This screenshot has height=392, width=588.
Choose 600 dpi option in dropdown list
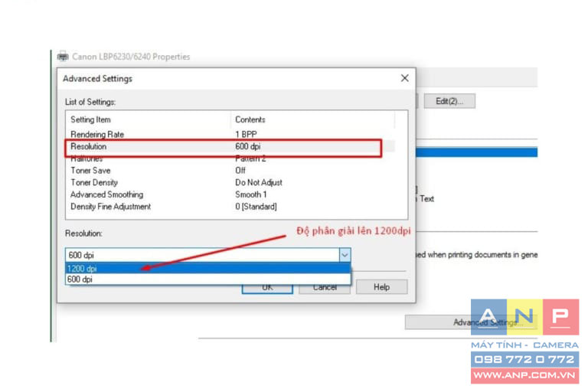[x=208, y=279]
